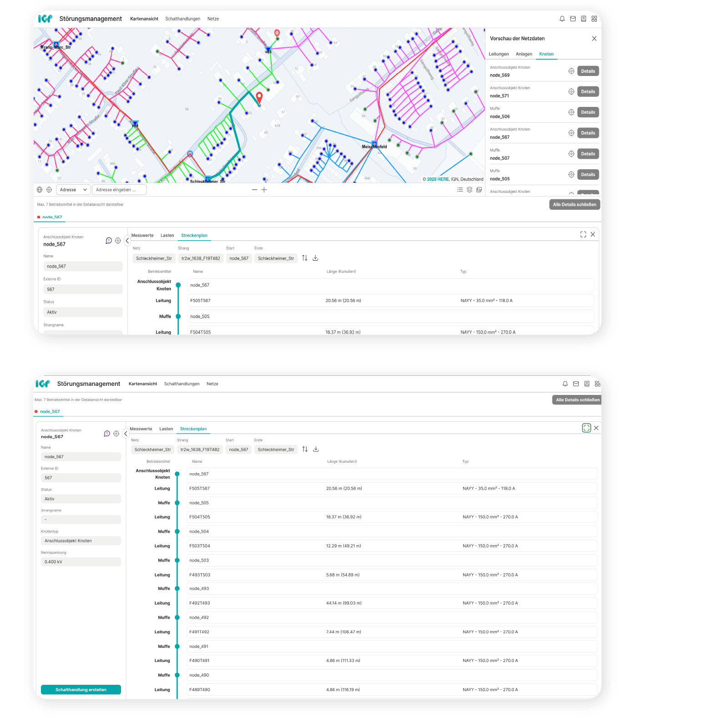Zoom out the map with the minus icon
This screenshot has width=728, height=728.
point(254,190)
